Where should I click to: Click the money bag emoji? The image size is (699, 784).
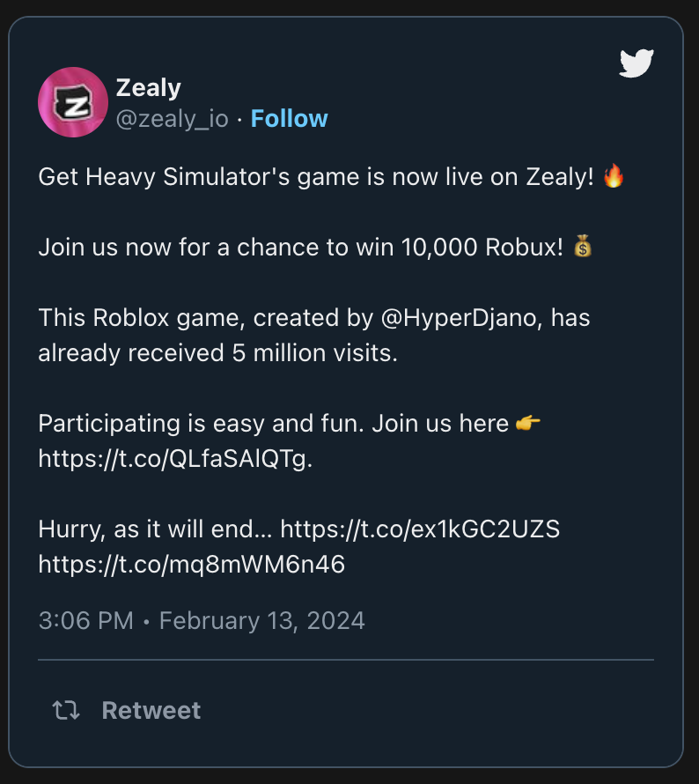tap(582, 248)
